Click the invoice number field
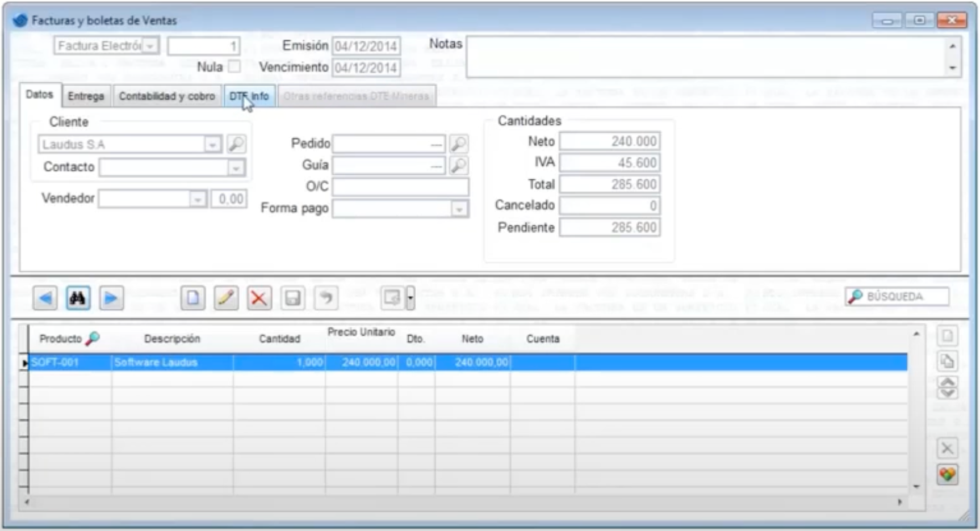980x531 pixels. coord(203,46)
